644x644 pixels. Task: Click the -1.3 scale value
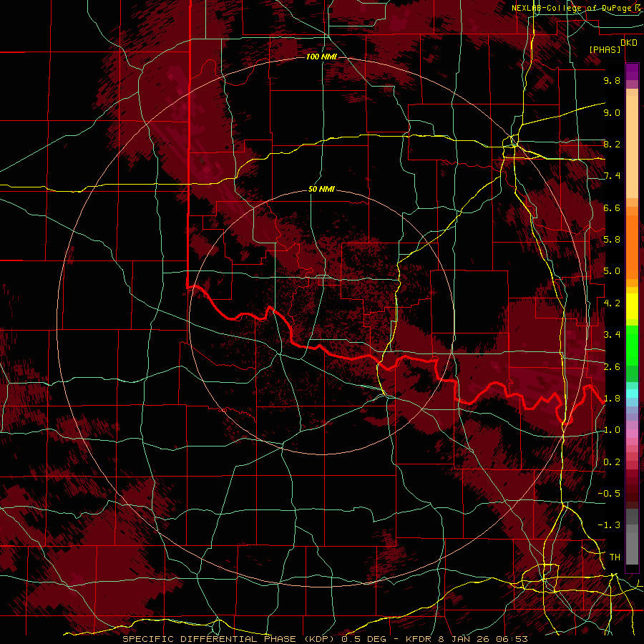tap(609, 525)
